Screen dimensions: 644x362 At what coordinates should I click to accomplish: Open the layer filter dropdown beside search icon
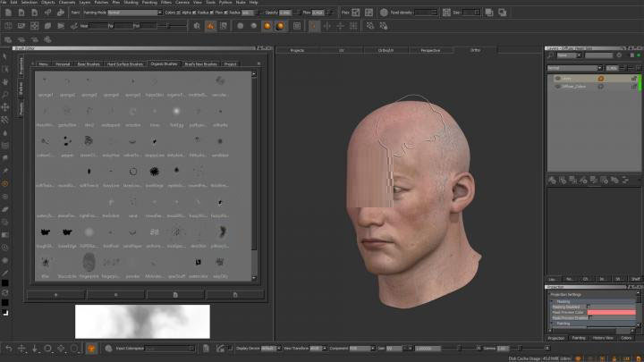(x=569, y=55)
